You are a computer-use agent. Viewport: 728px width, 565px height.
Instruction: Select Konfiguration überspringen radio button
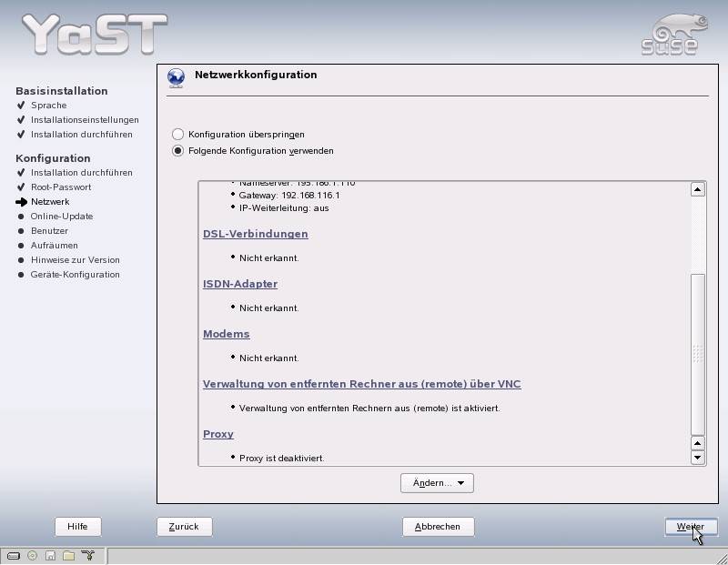[177, 134]
